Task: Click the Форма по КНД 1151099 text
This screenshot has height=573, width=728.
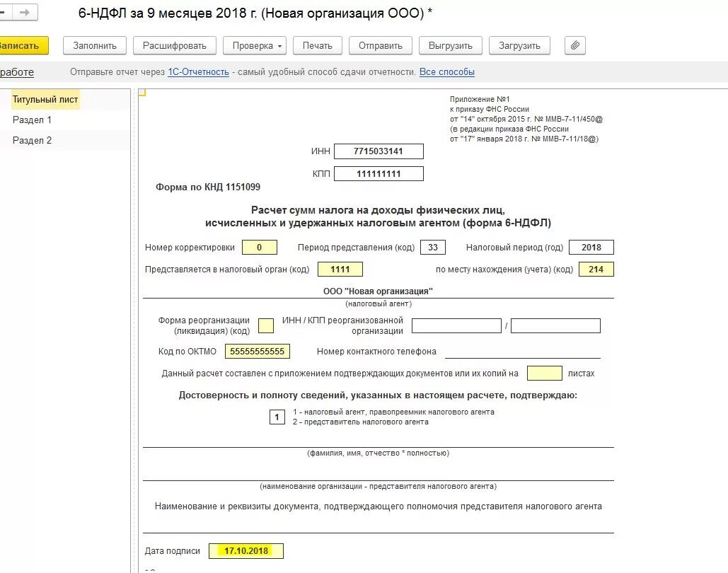Action: (x=208, y=187)
